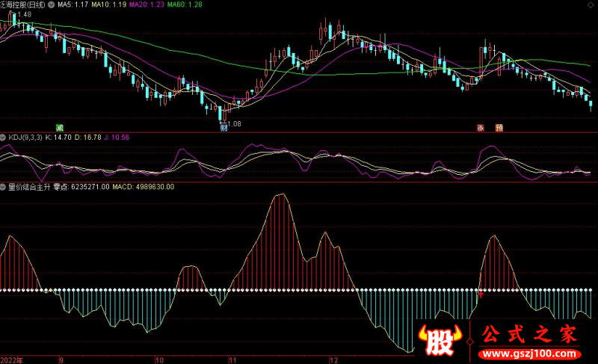Click the 泛海控股(日线) stock title
Screen dimensions: 598x364
click(21, 4)
